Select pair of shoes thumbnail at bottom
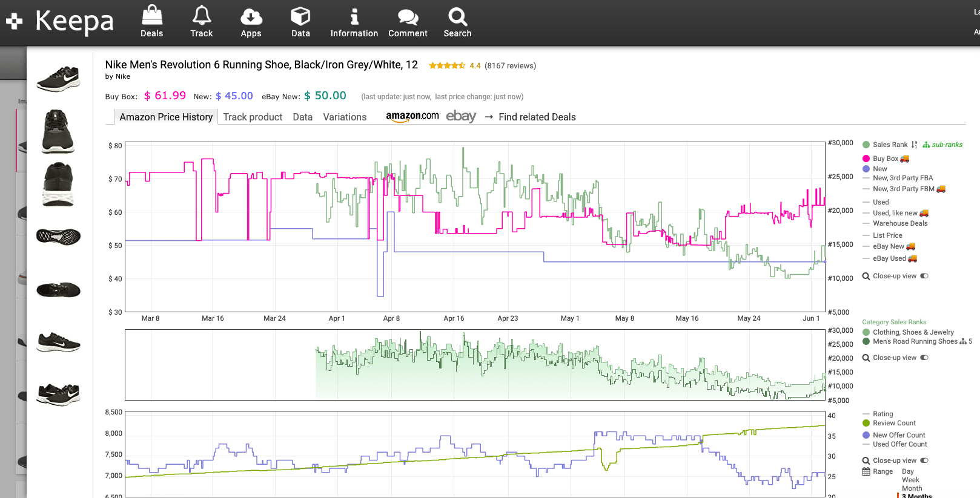This screenshot has width=980, height=498. [x=58, y=394]
